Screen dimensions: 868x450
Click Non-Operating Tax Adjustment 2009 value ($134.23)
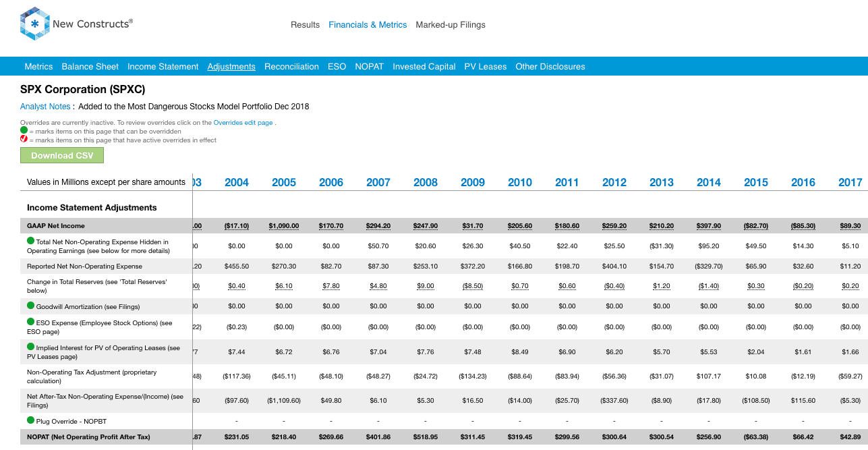coord(473,376)
